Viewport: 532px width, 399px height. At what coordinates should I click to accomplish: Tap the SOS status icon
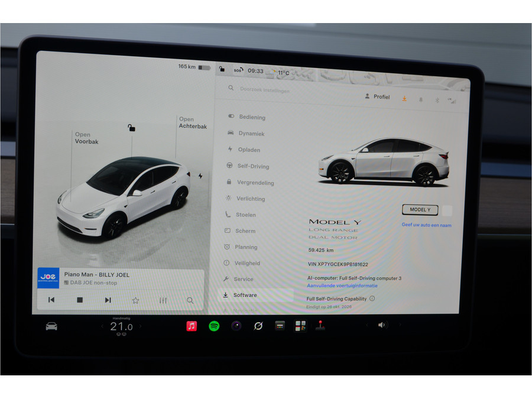click(x=238, y=70)
